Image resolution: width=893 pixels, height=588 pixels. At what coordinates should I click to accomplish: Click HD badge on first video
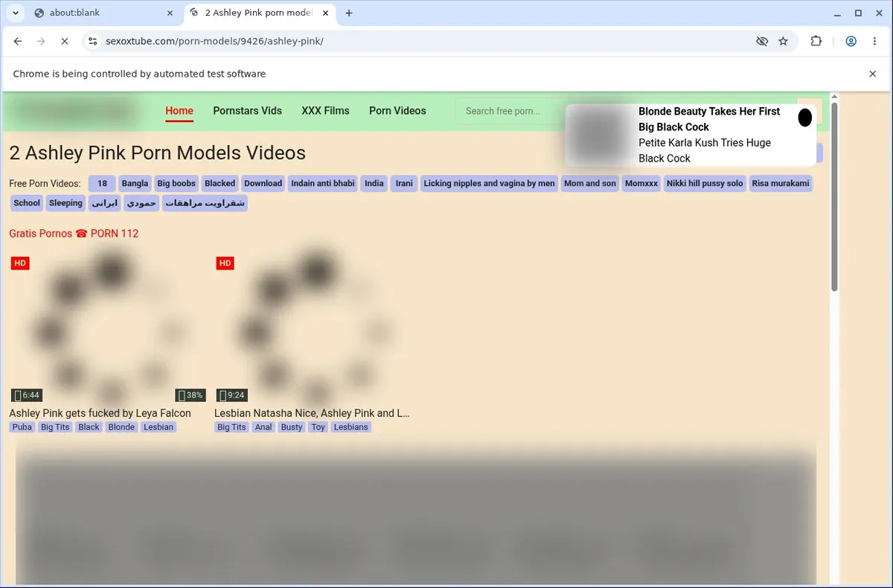tap(20, 263)
